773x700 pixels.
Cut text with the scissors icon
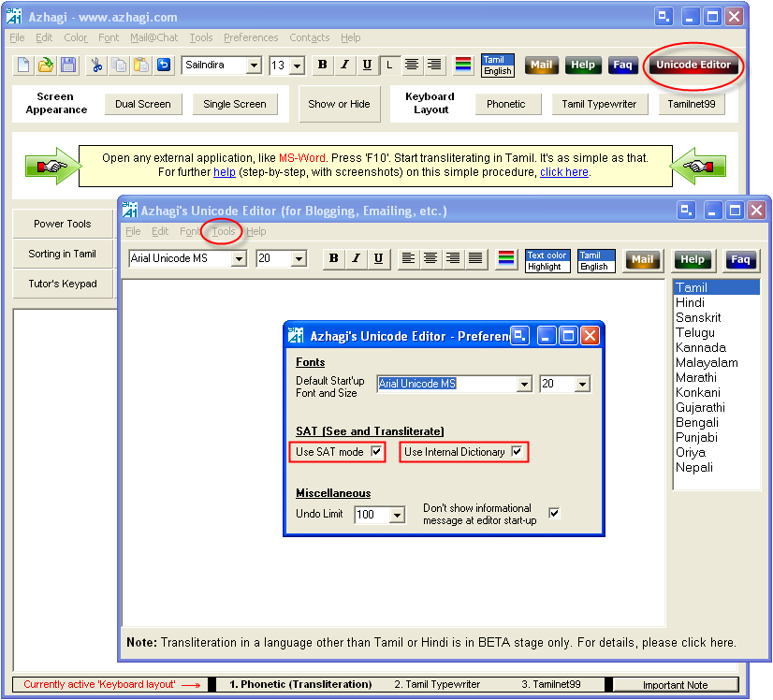click(96, 66)
